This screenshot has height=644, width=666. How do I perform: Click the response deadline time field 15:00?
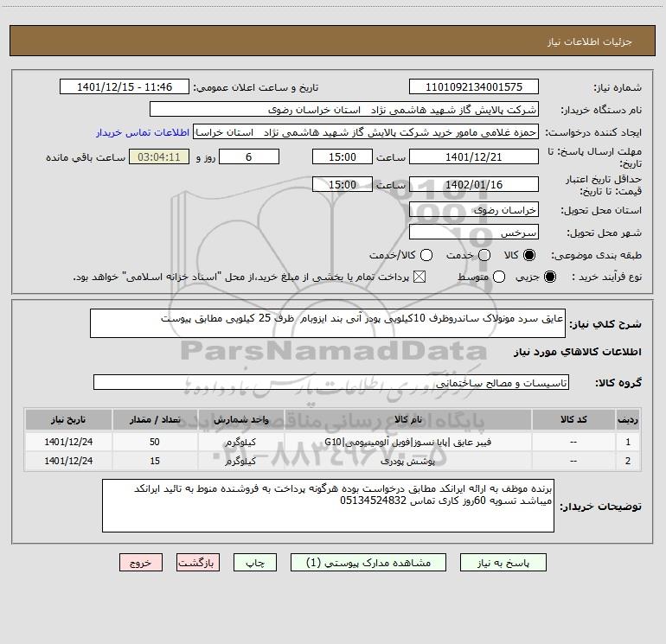click(x=343, y=157)
